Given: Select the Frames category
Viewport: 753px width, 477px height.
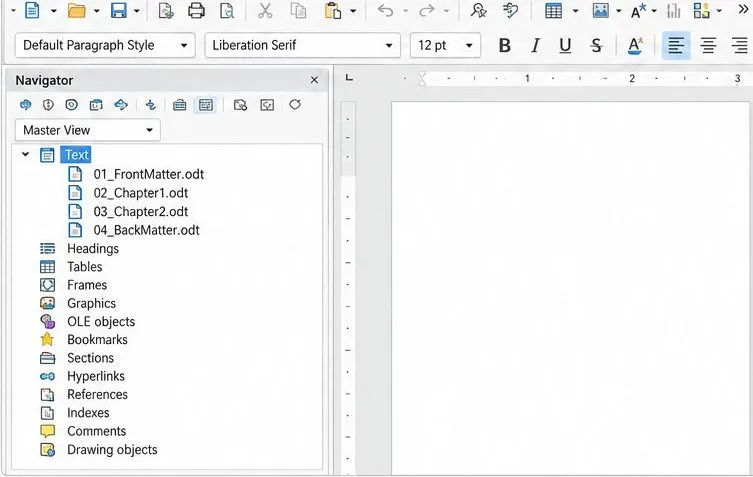Looking at the screenshot, I should [x=87, y=285].
